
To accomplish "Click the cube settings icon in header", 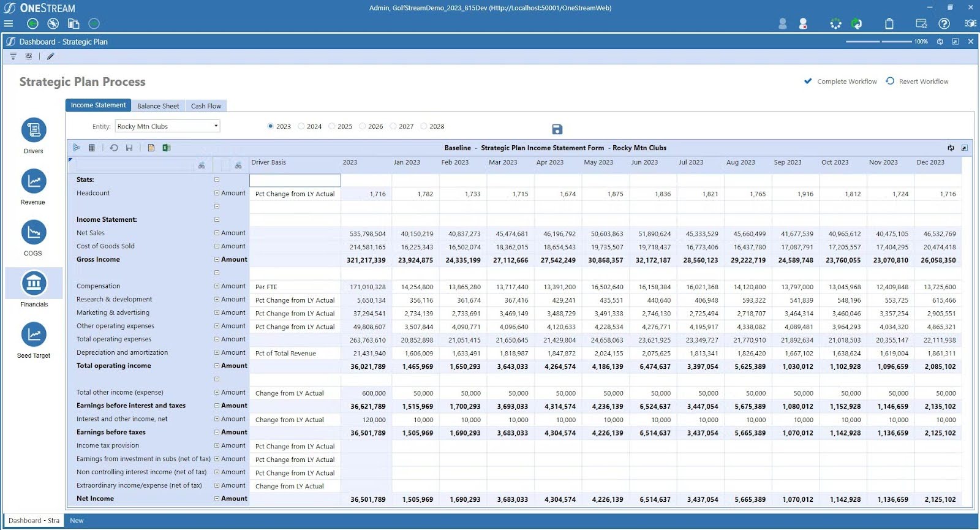I will click(970, 24).
